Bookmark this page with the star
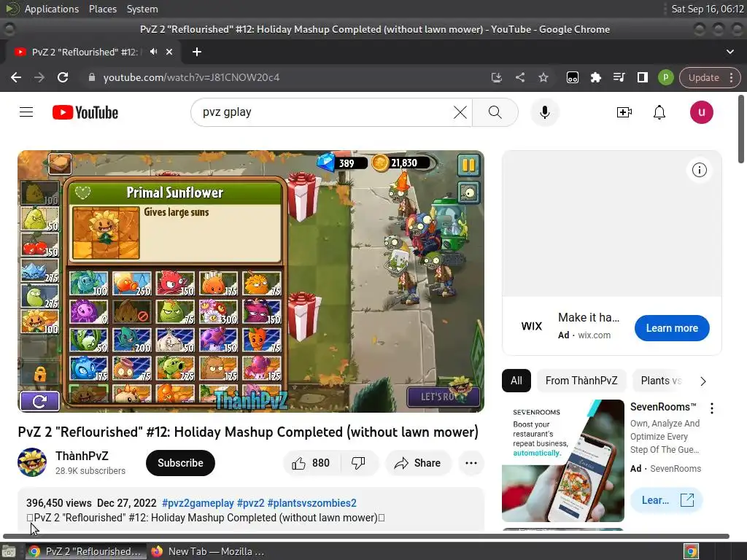This screenshot has width=747, height=560. pyautogui.click(x=543, y=77)
